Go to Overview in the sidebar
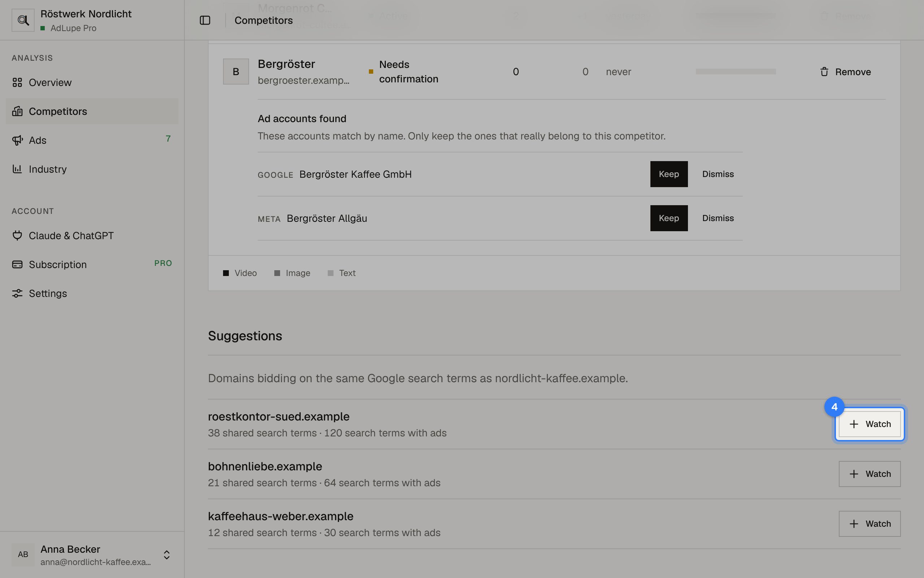 click(x=92, y=82)
